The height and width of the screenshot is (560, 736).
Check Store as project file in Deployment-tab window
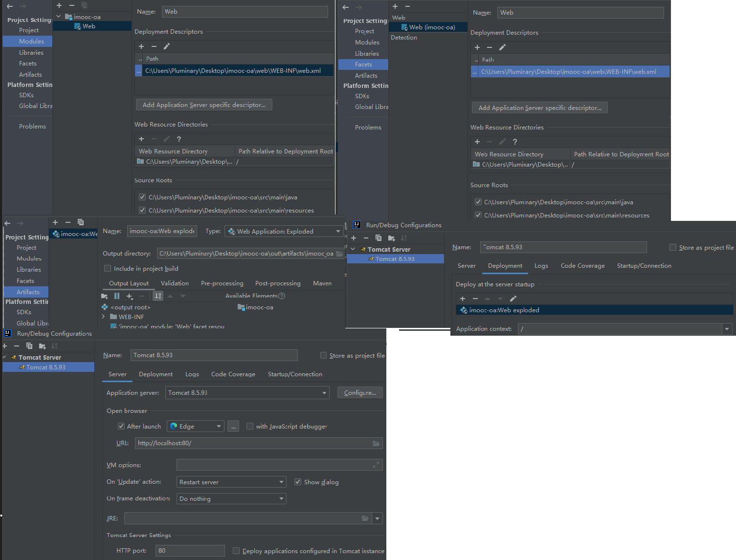click(673, 247)
